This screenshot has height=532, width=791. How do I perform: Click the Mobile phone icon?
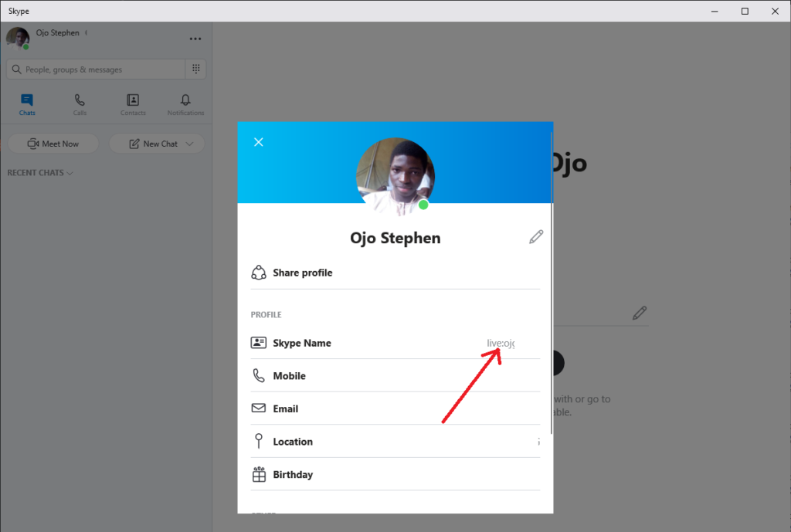258,376
